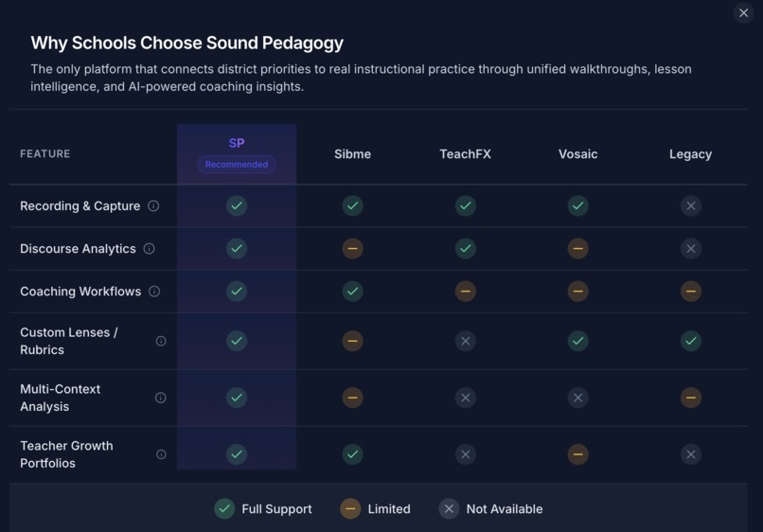This screenshot has width=763, height=532.
Task: Click TeachFX checkmark for Recording & Capture
Action: (x=465, y=205)
